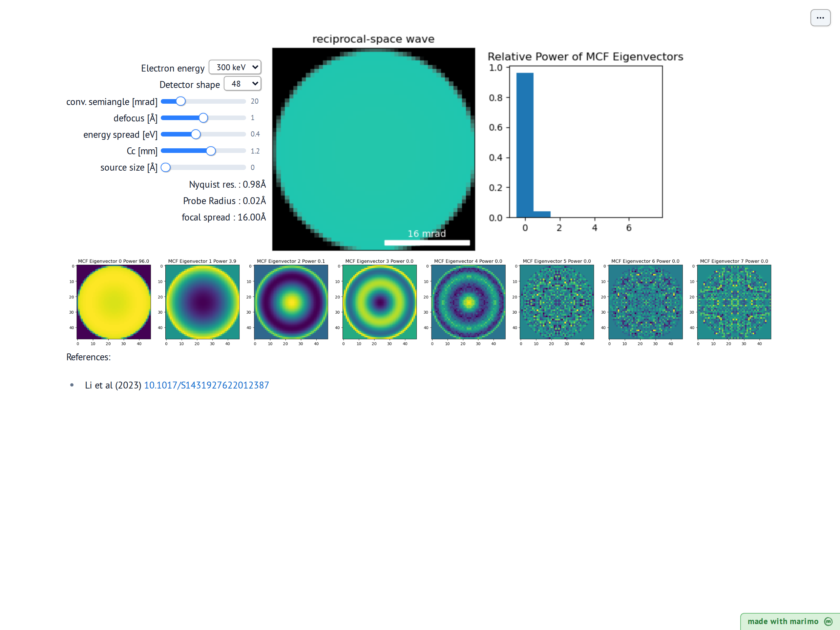Image resolution: width=840 pixels, height=630 pixels.
Task: Click the conv. semiangle value 20
Action: [254, 101]
